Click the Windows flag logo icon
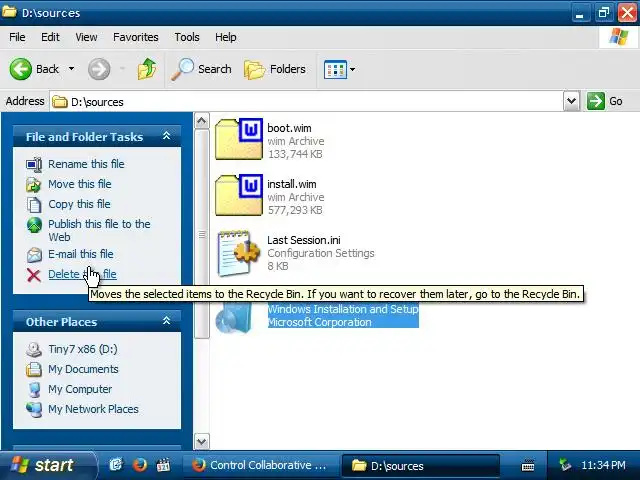Viewport: 640px width, 480px height. click(619, 37)
